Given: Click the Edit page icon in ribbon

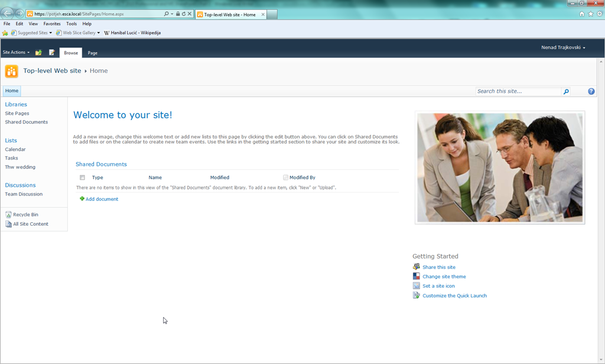Looking at the screenshot, I should tap(52, 53).
